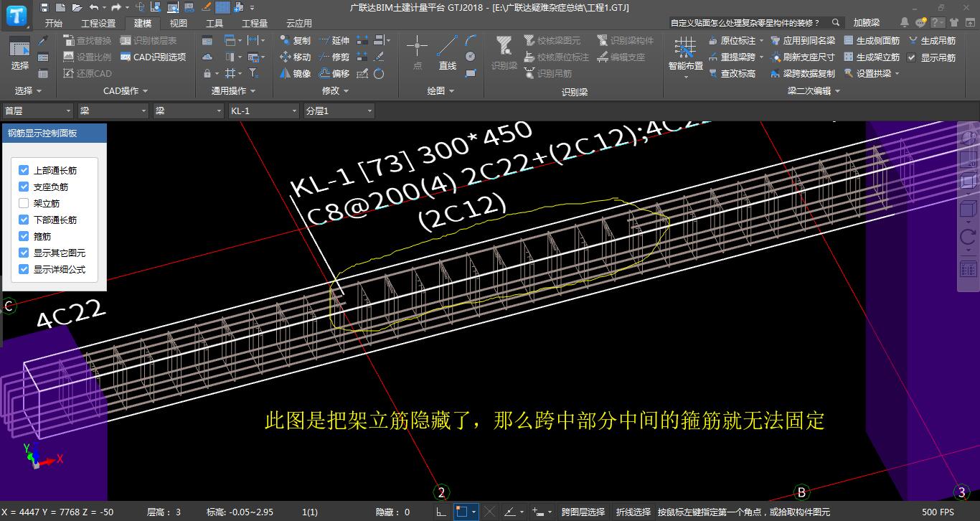Image resolution: width=980 pixels, height=521 pixels.
Task: Click the Glodon T application logo button
Action: pos(16,14)
